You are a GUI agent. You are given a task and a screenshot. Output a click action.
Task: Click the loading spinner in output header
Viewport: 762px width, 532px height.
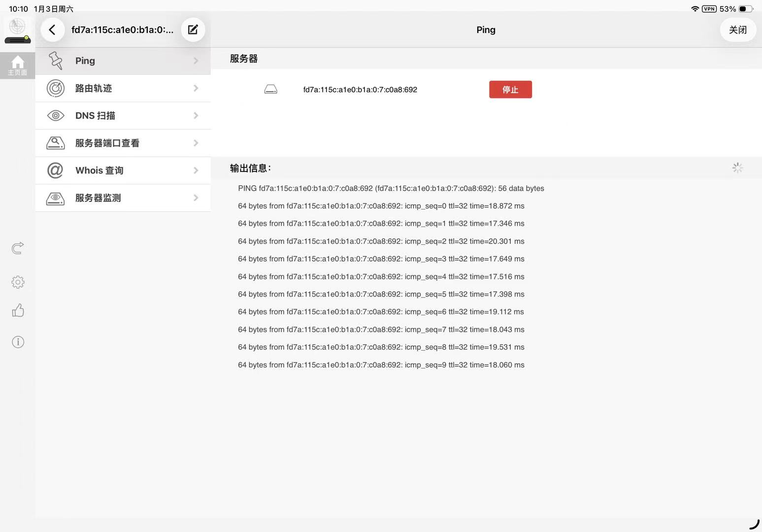pyautogui.click(x=737, y=168)
